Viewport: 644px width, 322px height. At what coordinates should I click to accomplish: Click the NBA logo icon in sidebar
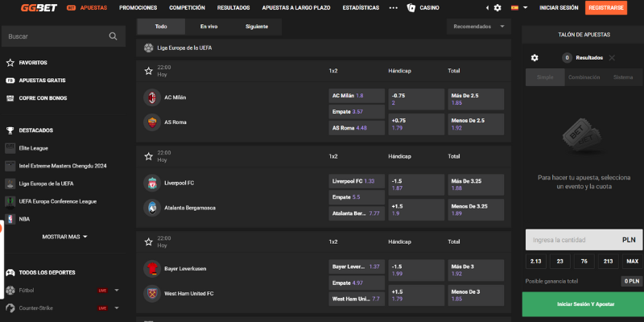pos(10,219)
